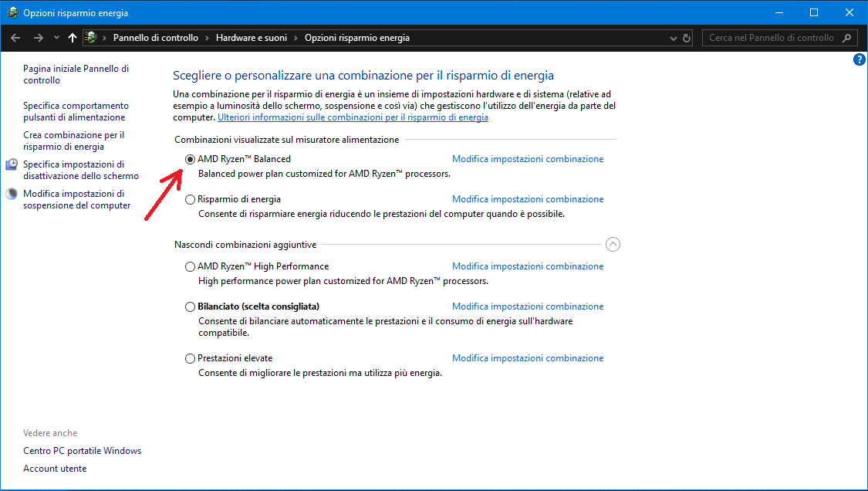Viewport: 868px width, 491px height.
Task: Open Pagina iniziale Pannello di controllo
Action: point(76,74)
